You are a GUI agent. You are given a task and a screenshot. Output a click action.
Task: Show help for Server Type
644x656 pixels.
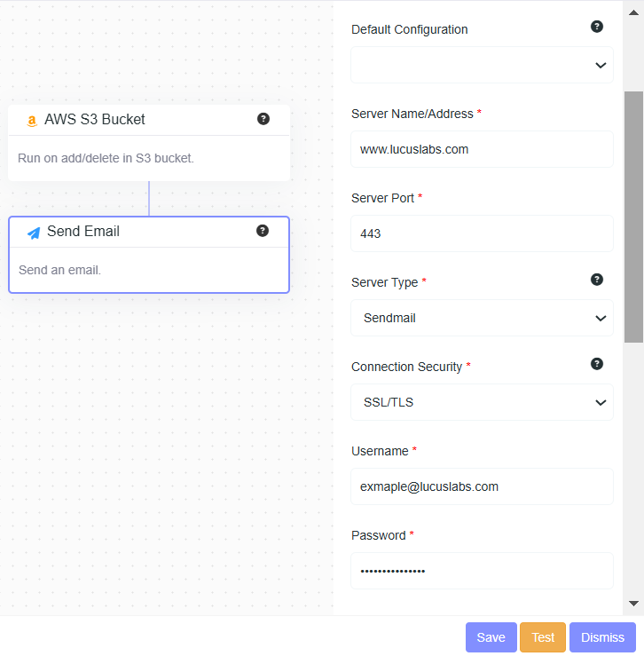click(x=597, y=280)
